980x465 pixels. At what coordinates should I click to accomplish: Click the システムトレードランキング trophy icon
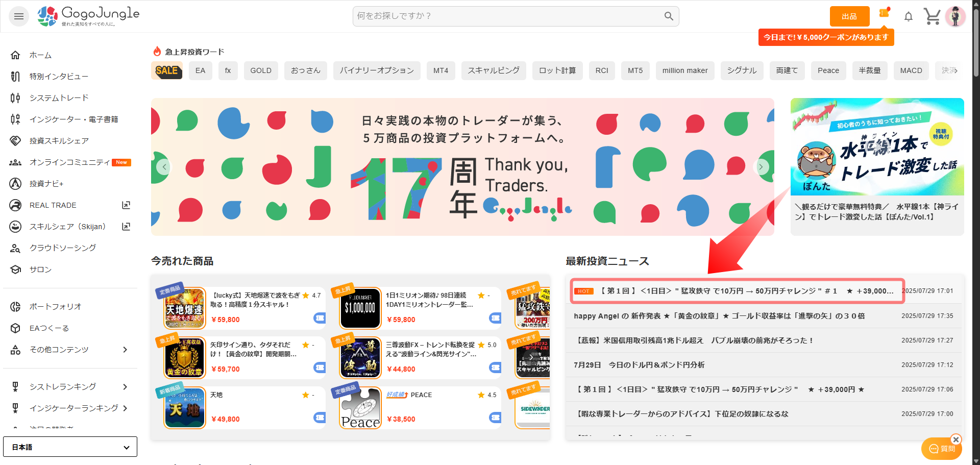(16, 387)
